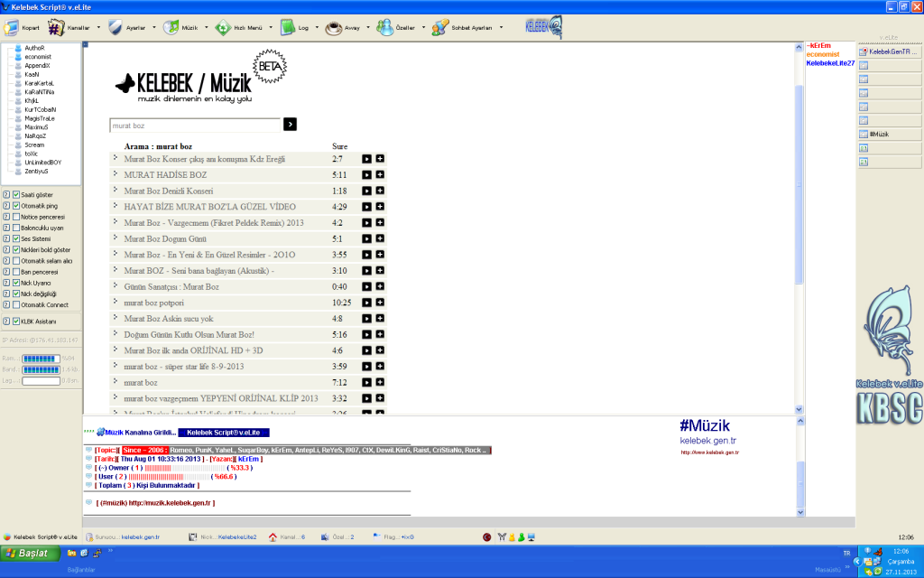Submit the music search arrow button

[290, 125]
